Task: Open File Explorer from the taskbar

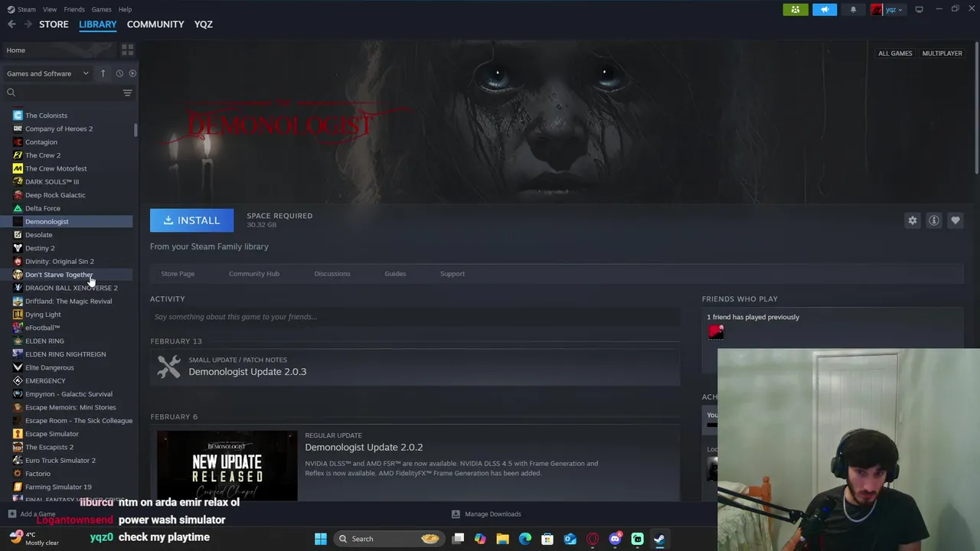Action: [x=502, y=539]
